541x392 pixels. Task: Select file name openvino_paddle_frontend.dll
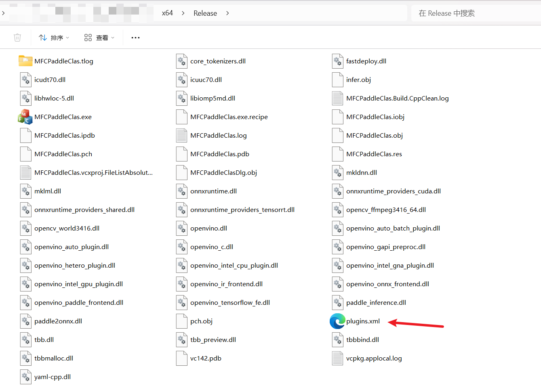[79, 302]
